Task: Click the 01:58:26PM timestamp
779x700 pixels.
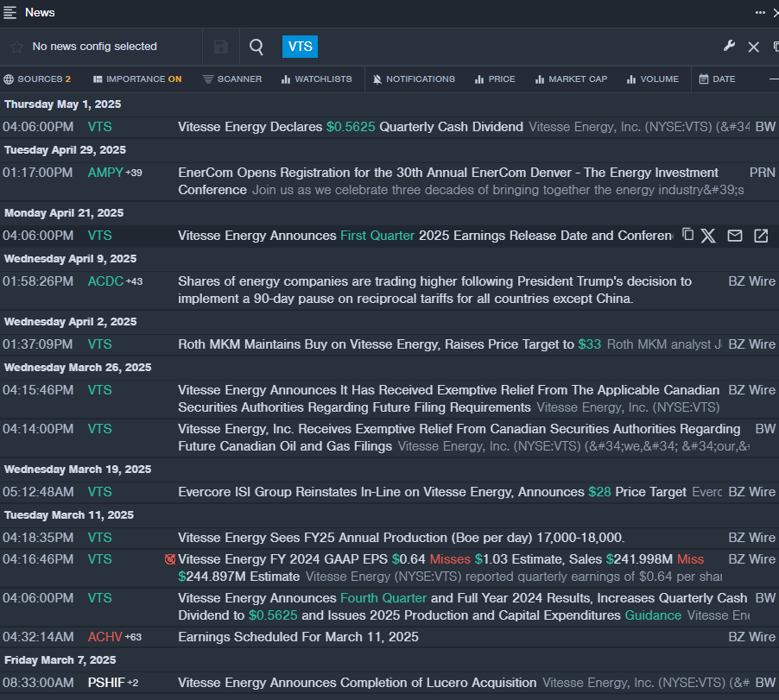Action: pyautogui.click(x=38, y=281)
